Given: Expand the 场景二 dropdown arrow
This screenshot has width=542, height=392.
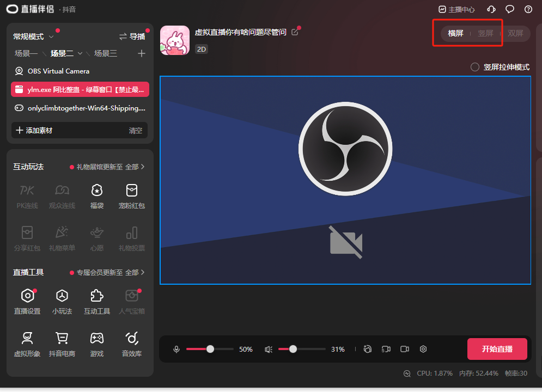Looking at the screenshot, I should tap(80, 53).
